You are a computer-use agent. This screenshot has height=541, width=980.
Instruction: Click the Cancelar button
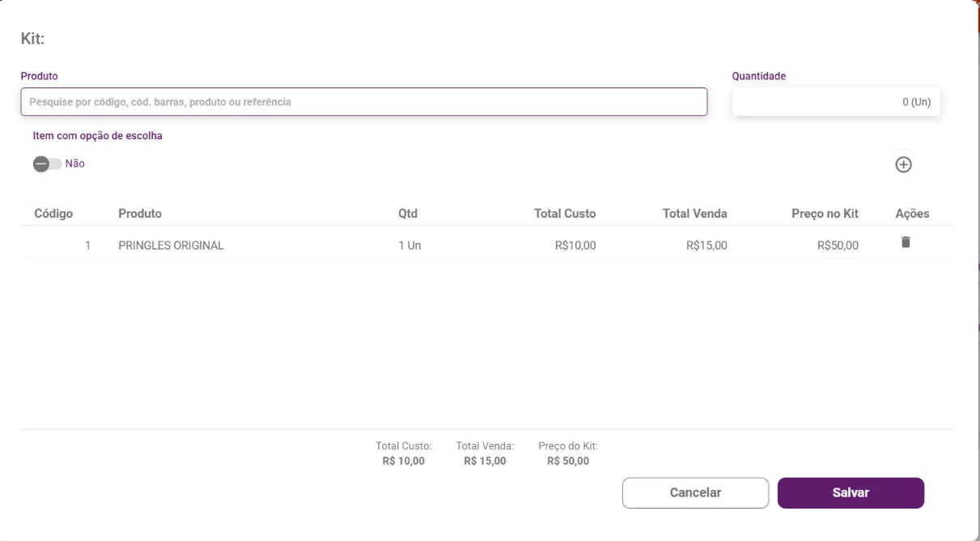pyautogui.click(x=695, y=492)
